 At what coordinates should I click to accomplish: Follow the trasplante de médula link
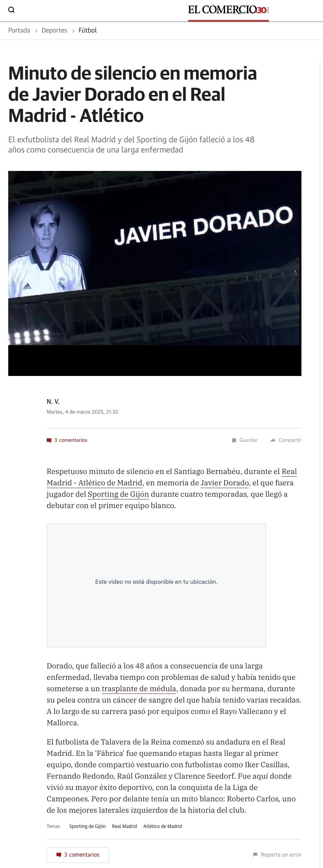(139, 689)
